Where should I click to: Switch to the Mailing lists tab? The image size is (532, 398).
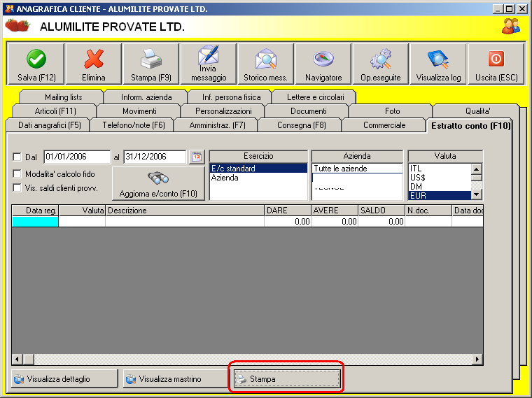[63, 97]
